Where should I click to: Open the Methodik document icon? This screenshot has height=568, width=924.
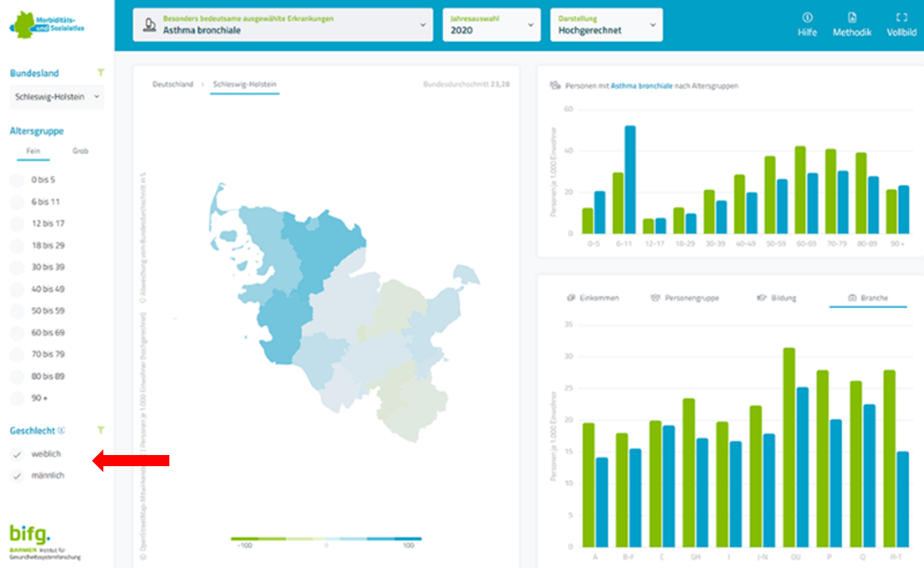pyautogui.click(x=852, y=18)
